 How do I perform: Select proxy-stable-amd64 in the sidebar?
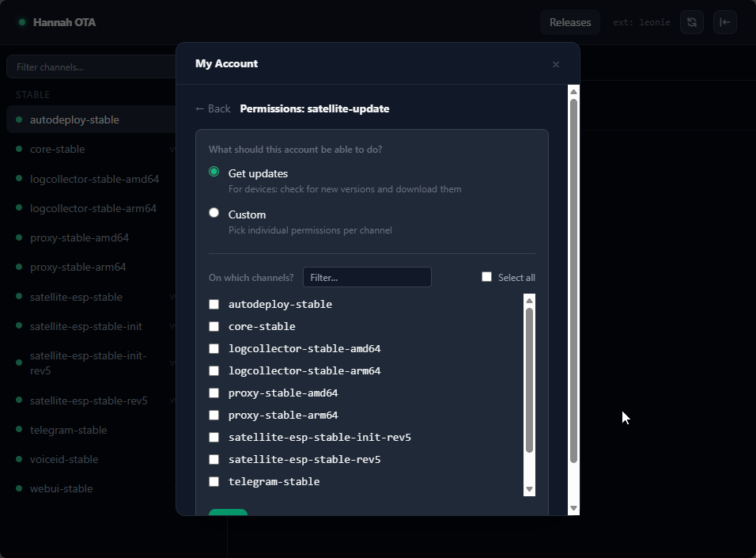pyautogui.click(x=92, y=237)
